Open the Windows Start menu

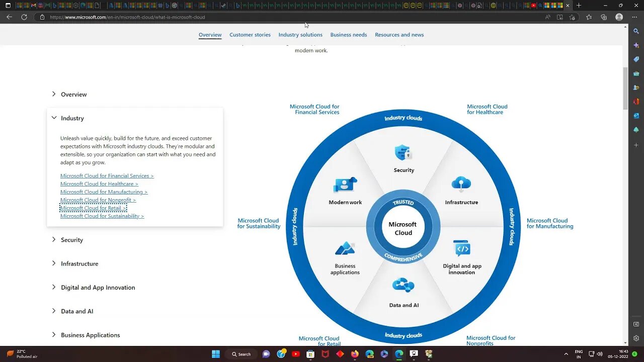click(x=216, y=354)
